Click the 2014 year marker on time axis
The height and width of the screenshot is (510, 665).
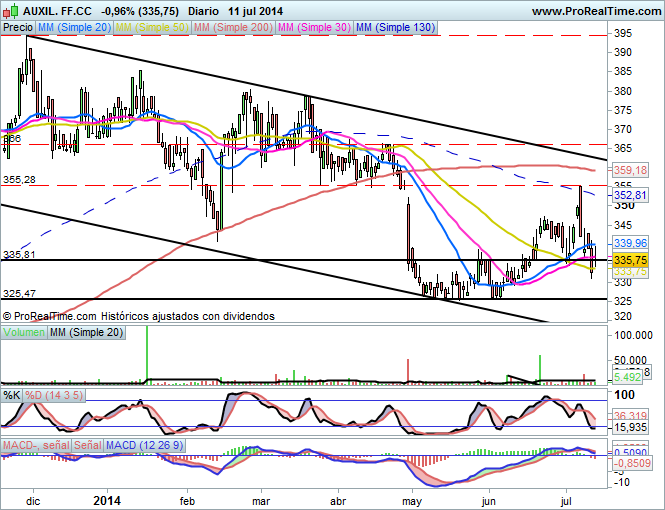point(106,497)
